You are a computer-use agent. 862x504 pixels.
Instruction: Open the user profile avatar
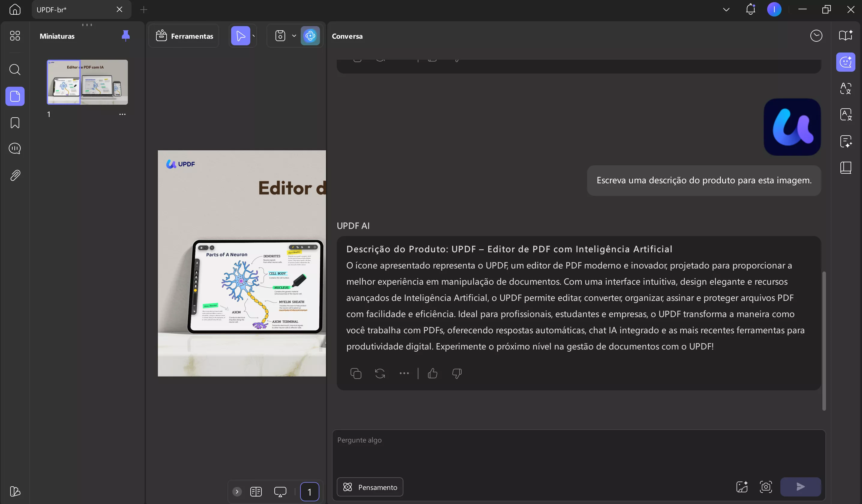pyautogui.click(x=774, y=9)
